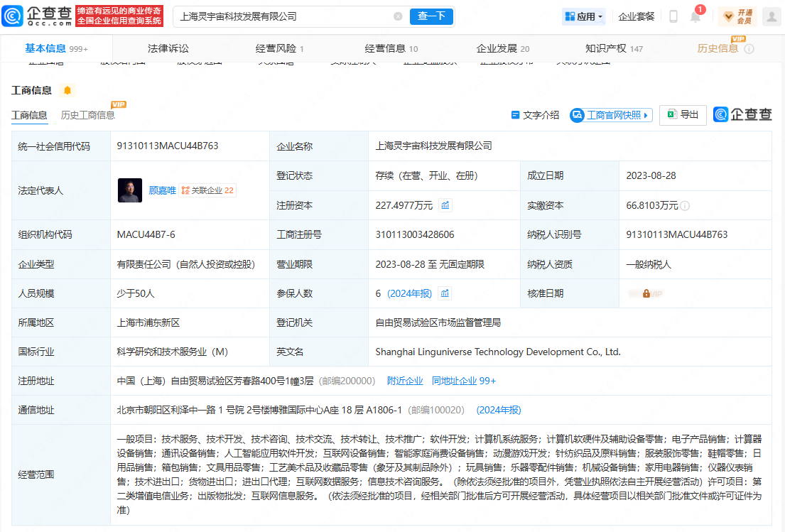Clear the search box with the X icon

click(398, 16)
